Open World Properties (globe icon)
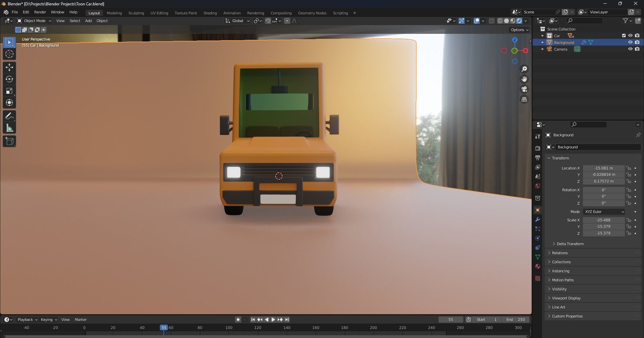The height and width of the screenshot is (338, 644). pyautogui.click(x=537, y=186)
